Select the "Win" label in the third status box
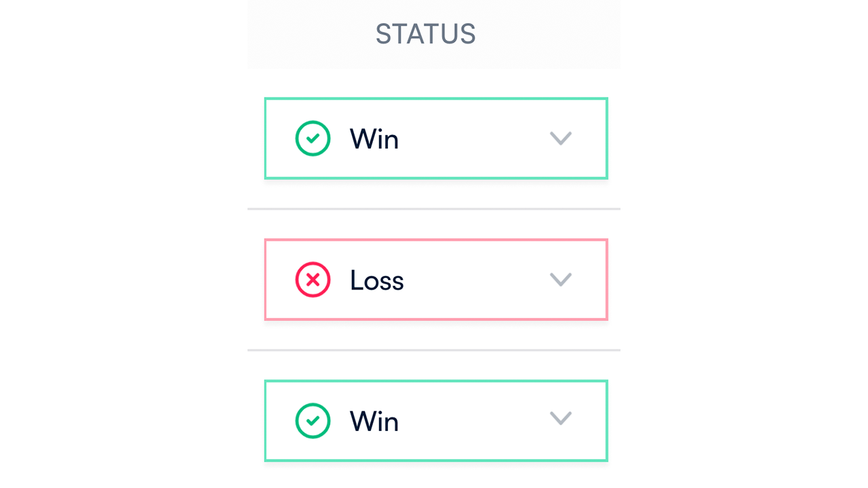 coord(374,422)
